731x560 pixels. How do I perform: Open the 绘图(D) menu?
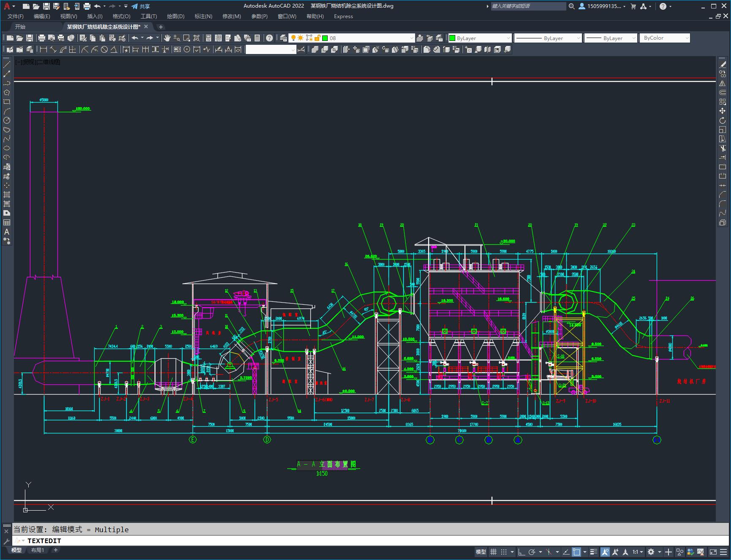tap(175, 16)
